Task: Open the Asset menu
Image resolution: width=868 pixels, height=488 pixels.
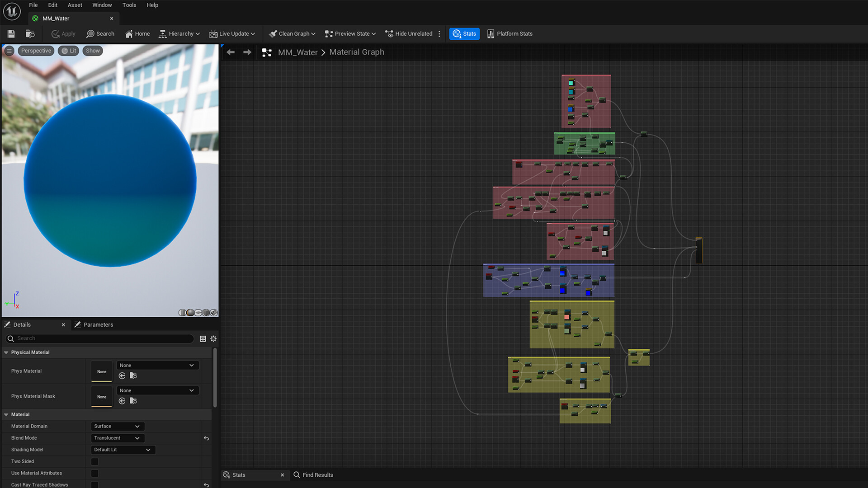Action: coord(75,5)
